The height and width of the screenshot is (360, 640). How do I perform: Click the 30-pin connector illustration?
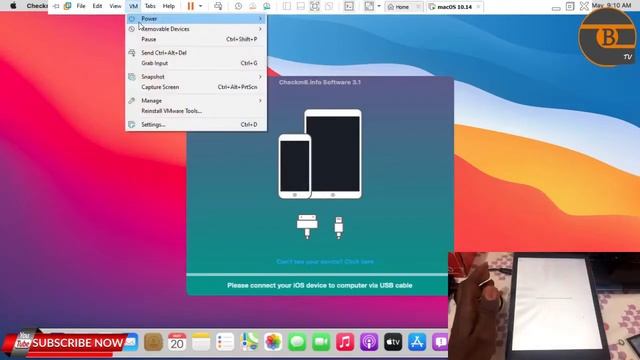(307, 226)
